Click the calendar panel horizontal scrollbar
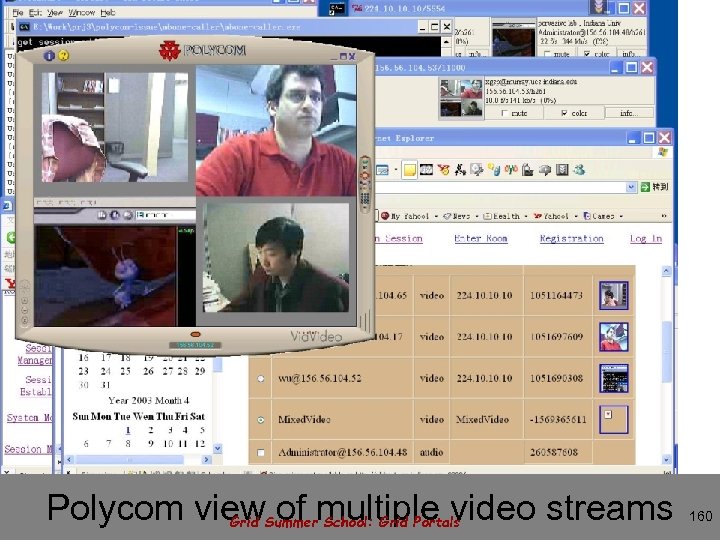 tap(138, 459)
